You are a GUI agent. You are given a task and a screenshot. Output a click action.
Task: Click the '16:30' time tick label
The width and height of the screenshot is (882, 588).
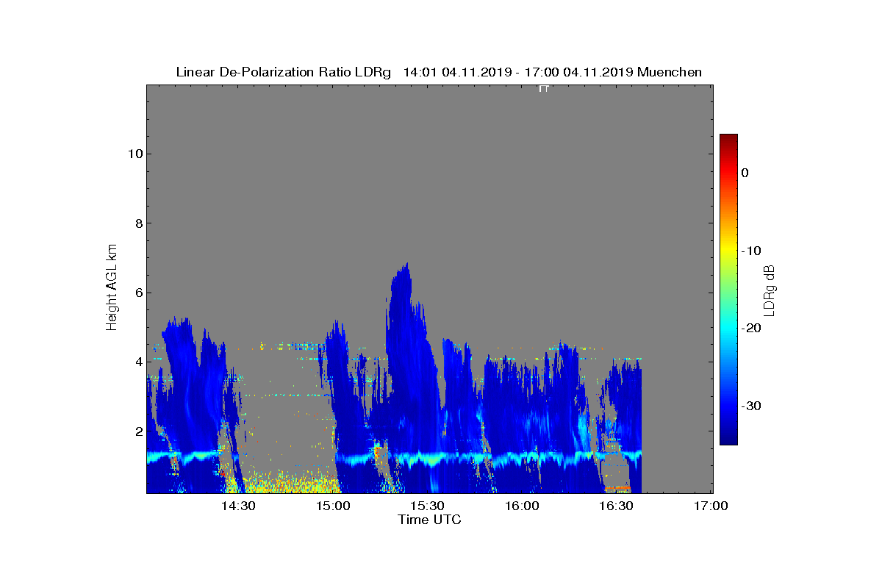pyautogui.click(x=616, y=506)
